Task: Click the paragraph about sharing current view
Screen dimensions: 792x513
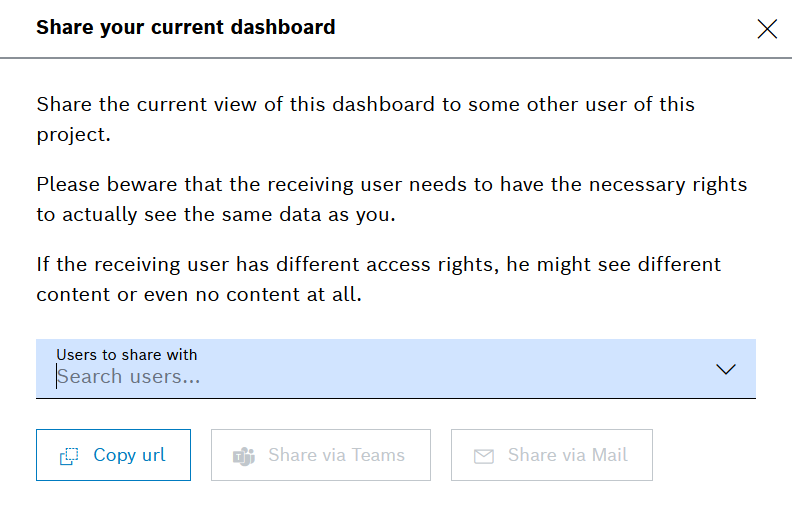Action: [x=365, y=118]
